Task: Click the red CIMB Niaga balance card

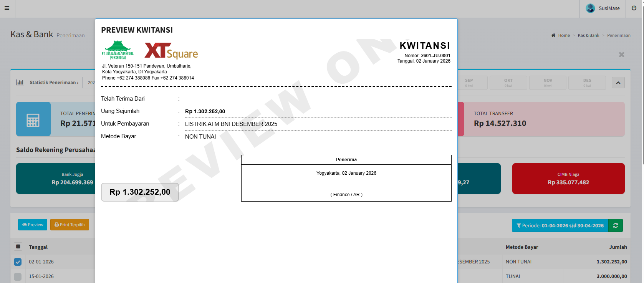Action: pos(568,179)
